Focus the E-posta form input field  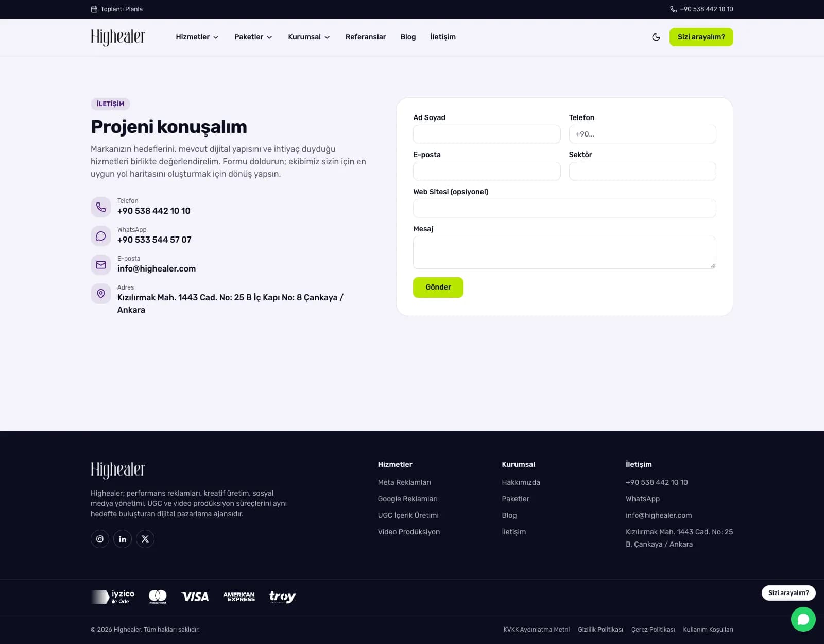[x=487, y=171]
